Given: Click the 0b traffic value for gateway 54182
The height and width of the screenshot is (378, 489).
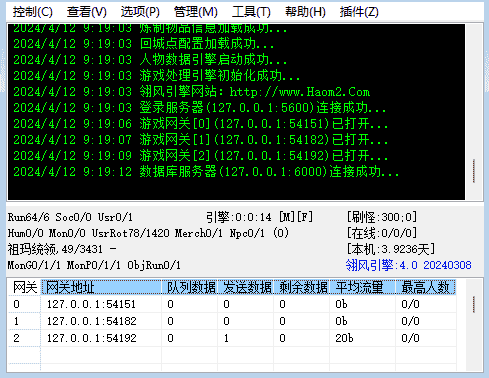Looking at the screenshot, I should [x=341, y=321].
